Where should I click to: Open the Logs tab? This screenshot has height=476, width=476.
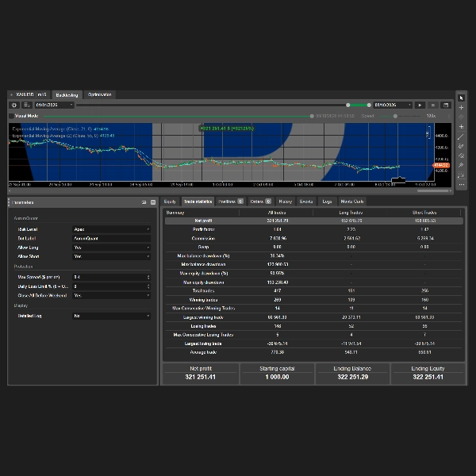[x=327, y=202]
